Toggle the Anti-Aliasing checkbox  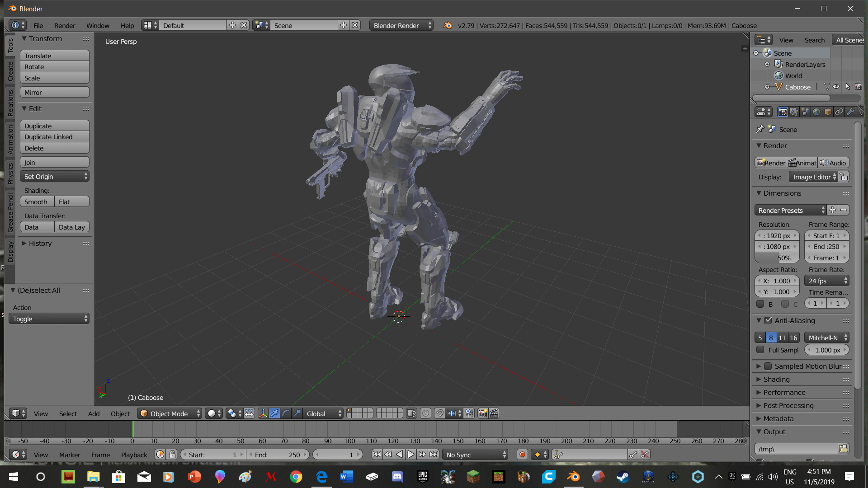(x=768, y=320)
